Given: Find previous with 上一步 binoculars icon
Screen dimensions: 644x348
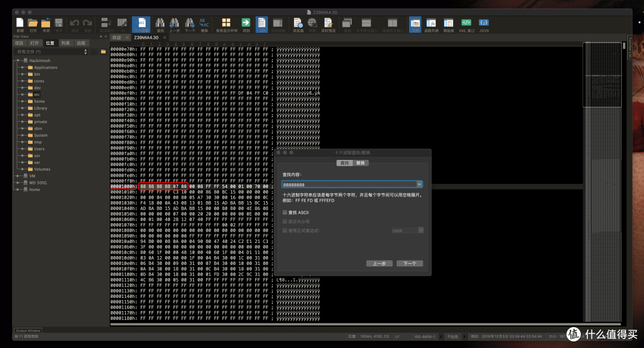Looking at the screenshot, I should pyautogui.click(x=175, y=24).
